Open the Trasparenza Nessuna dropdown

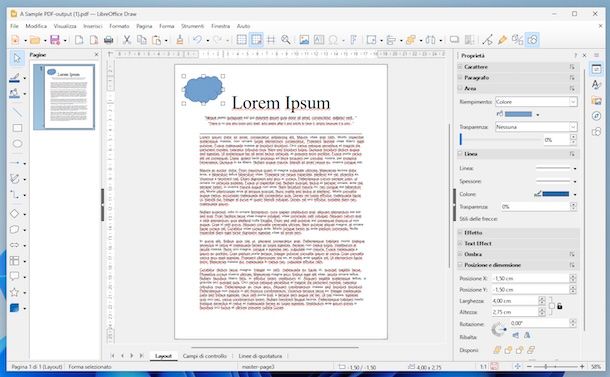click(536, 127)
